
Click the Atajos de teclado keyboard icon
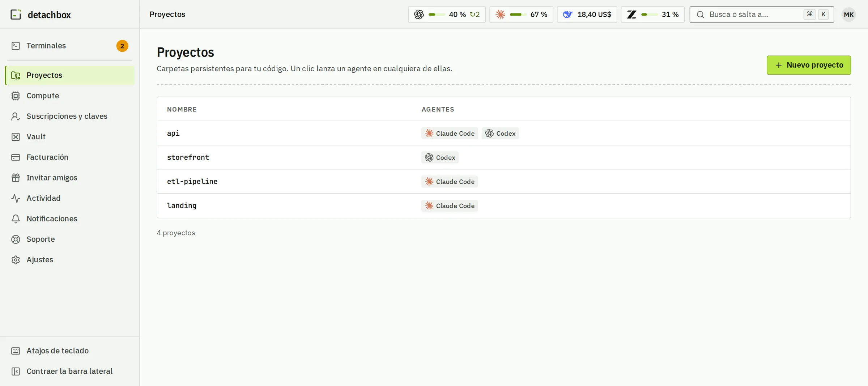16,351
